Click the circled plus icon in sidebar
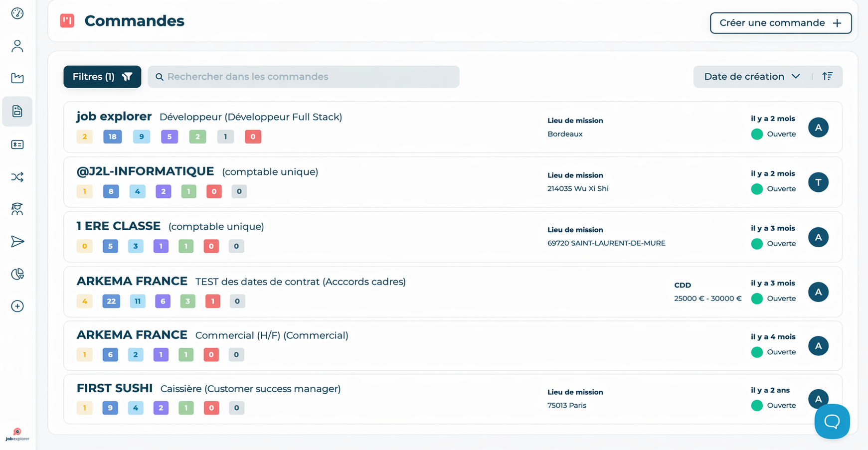868x450 pixels. (x=17, y=306)
